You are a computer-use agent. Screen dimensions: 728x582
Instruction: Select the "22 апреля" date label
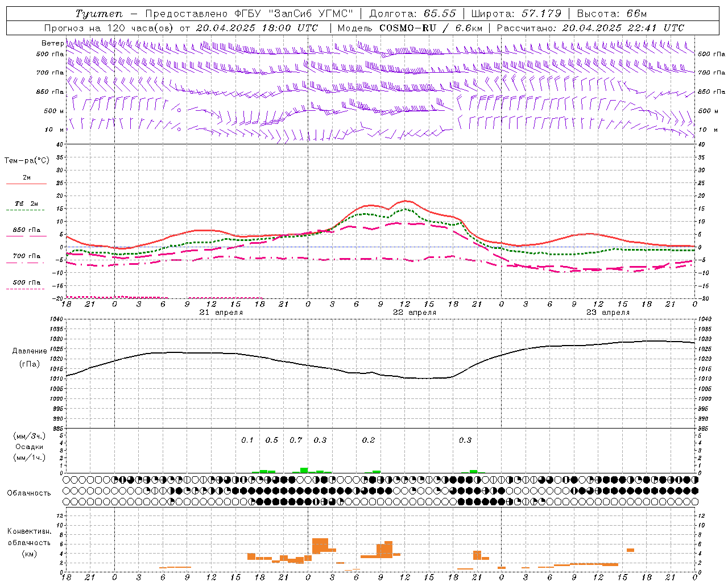pyautogui.click(x=415, y=312)
